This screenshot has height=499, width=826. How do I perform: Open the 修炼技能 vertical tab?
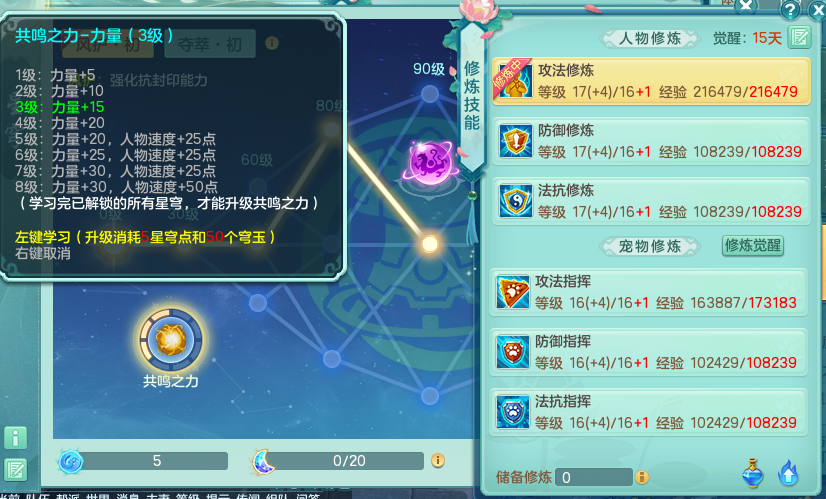pyautogui.click(x=471, y=95)
